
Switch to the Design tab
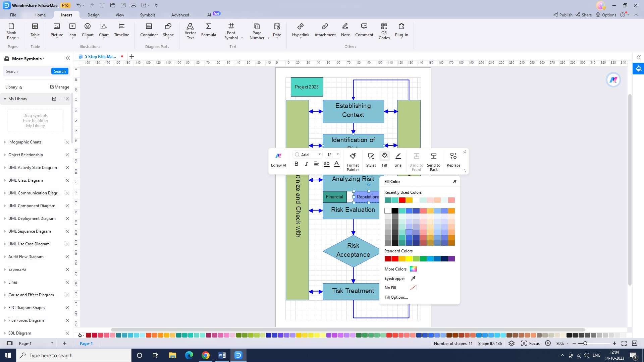coord(93,15)
